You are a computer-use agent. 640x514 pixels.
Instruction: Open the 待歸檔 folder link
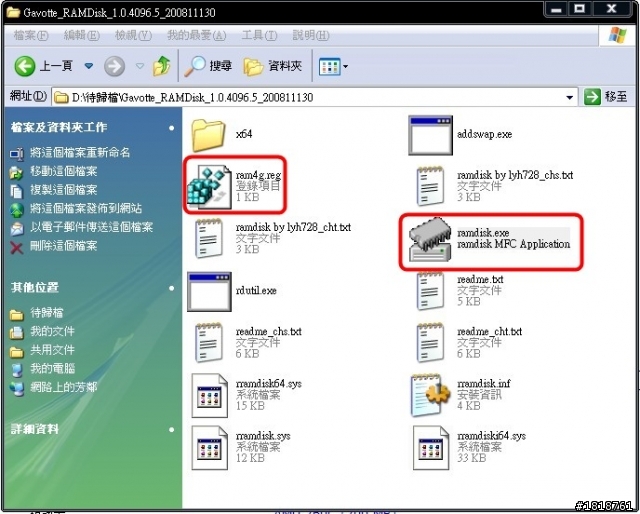47,313
